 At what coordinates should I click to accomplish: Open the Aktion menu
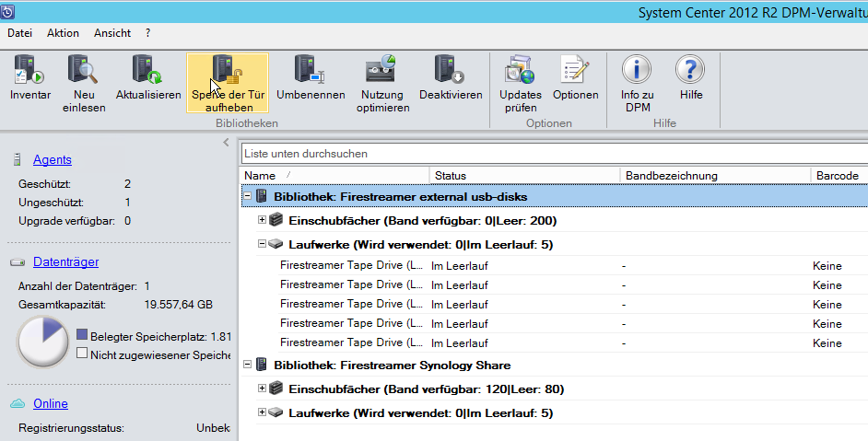tap(63, 32)
